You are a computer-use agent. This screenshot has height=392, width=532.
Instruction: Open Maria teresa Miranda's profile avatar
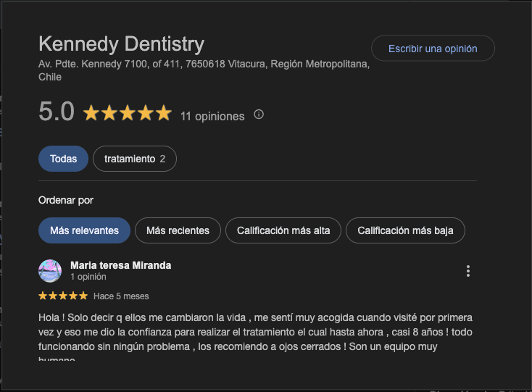coord(50,270)
